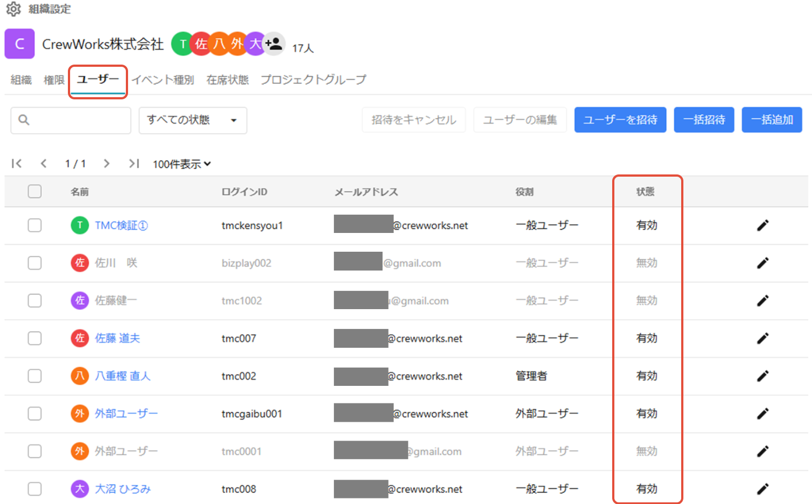Open the 八重樫 直人 user link
This screenshot has height=504, width=812.
point(123,376)
